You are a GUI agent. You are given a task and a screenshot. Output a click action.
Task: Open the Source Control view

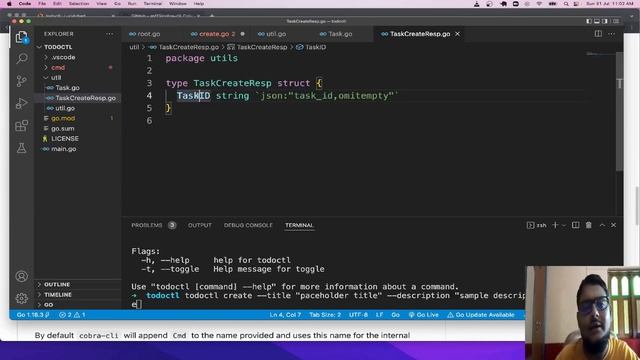tap(21, 81)
